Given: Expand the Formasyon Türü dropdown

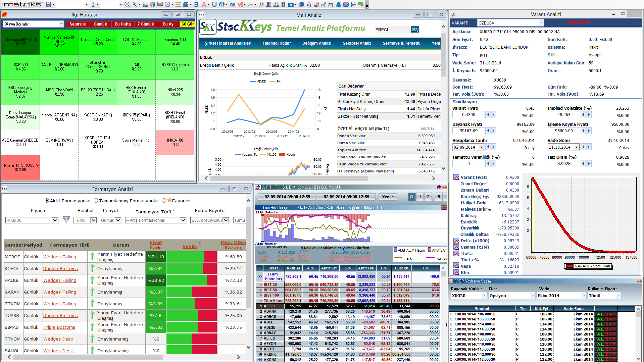Looking at the screenshot, I should 183,220.
